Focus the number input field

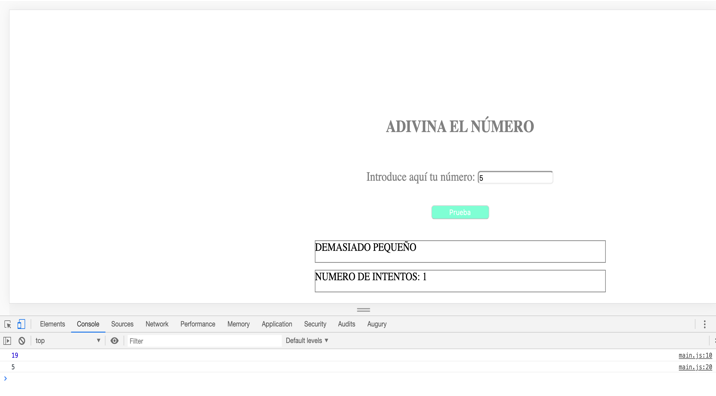tap(516, 178)
